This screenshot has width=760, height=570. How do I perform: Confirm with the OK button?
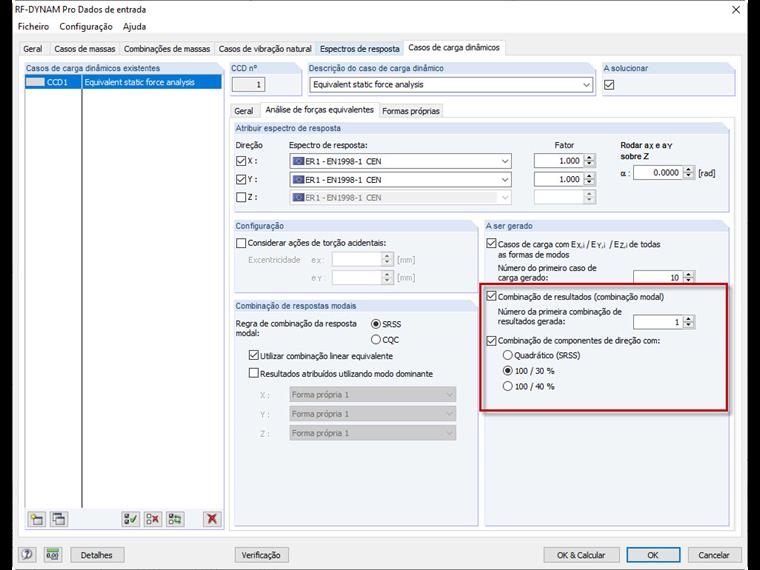pyautogui.click(x=653, y=555)
